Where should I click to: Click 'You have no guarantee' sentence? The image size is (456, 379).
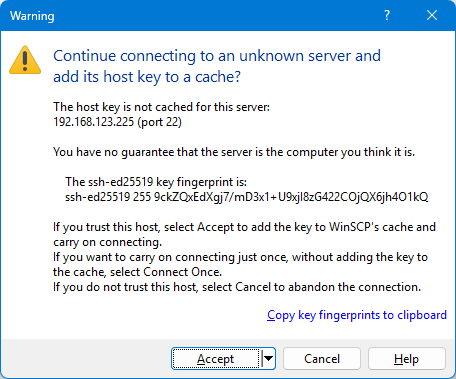tap(234, 152)
